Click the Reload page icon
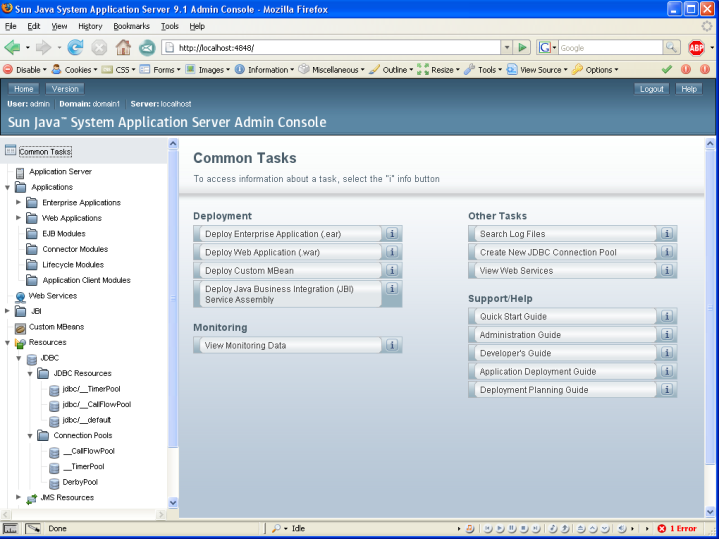 point(76,47)
